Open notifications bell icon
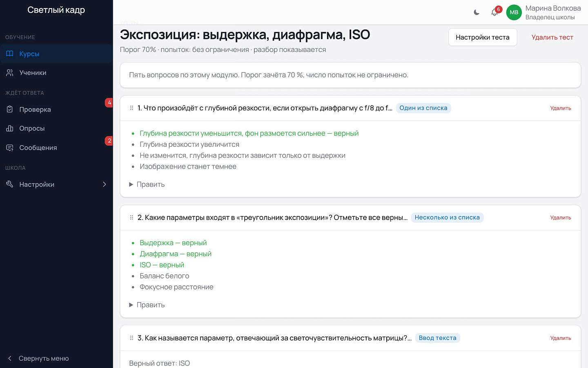Screen dimensions: 588x368 (x=494, y=12)
